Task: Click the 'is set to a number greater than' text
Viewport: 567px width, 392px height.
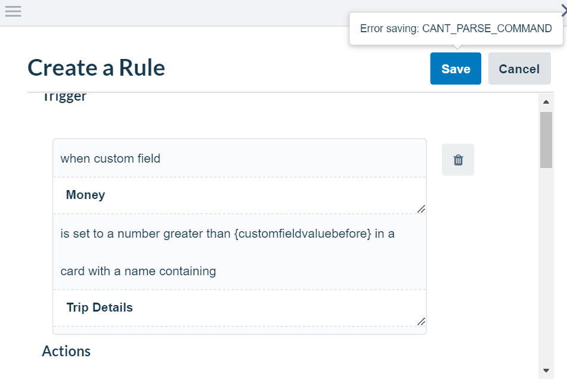Action: click(145, 234)
